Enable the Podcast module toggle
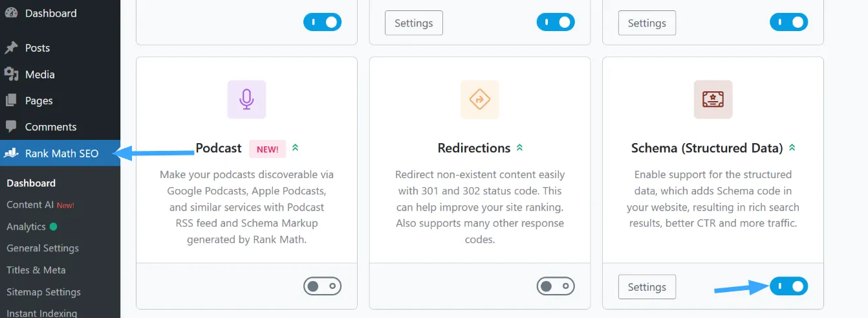Viewport: 868px width, 318px height. click(322, 286)
